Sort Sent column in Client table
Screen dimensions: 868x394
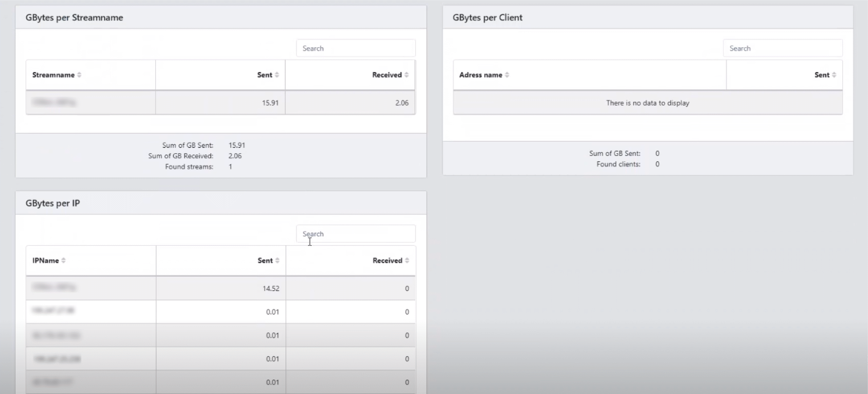click(834, 75)
